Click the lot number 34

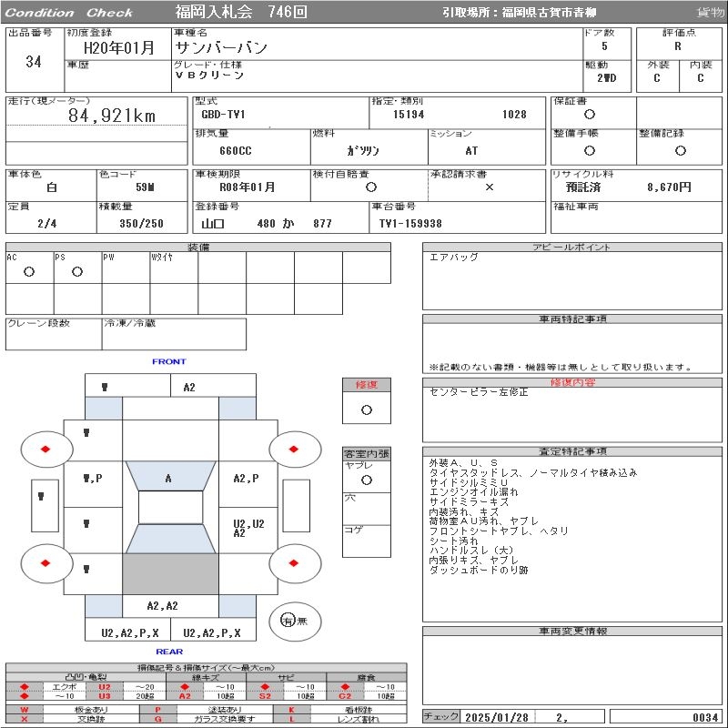[34, 62]
